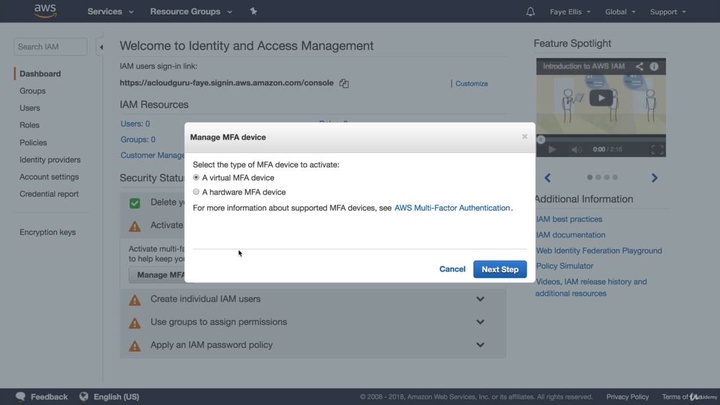
Task: Go to previous Feature Spotlight slide
Action: click(547, 178)
